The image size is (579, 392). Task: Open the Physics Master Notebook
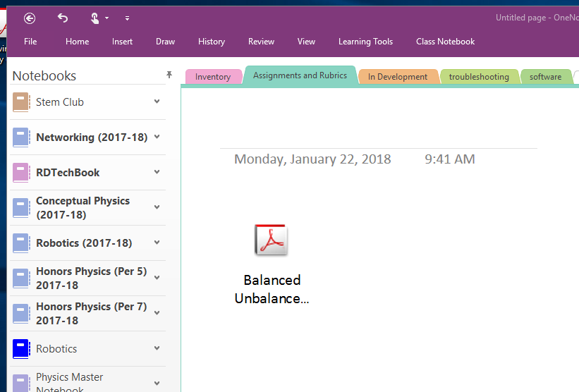[x=88, y=379]
